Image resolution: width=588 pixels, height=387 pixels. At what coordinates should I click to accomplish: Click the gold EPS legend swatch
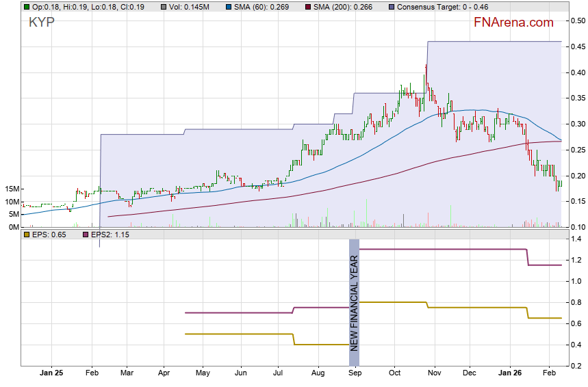coord(27,235)
